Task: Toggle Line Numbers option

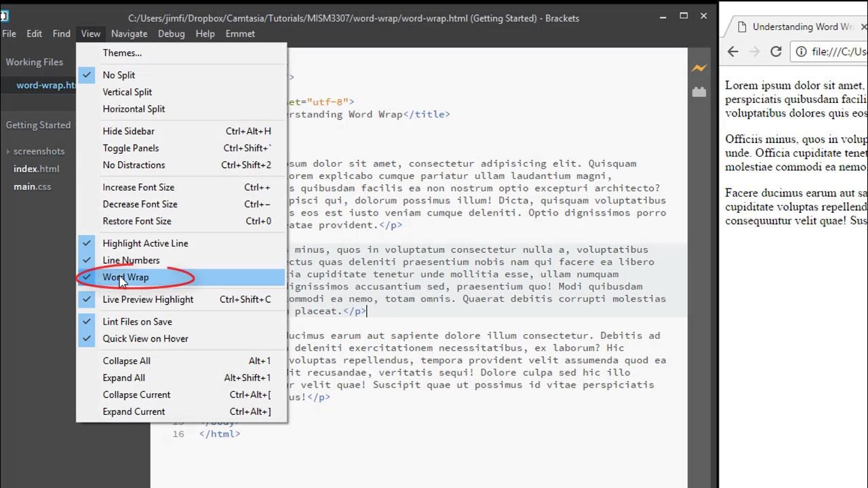Action: [181, 260]
